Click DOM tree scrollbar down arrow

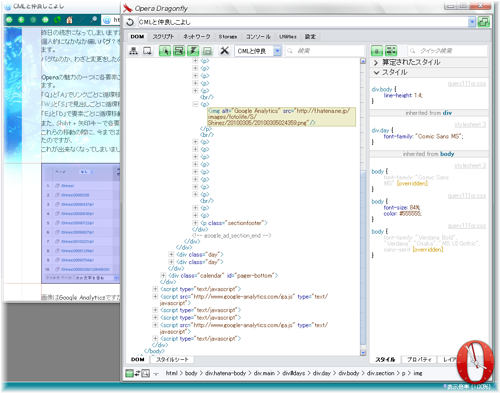(363, 352)
